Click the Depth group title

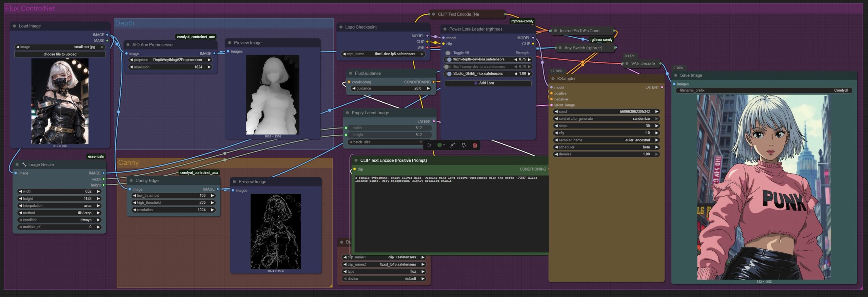coord(124,23)
